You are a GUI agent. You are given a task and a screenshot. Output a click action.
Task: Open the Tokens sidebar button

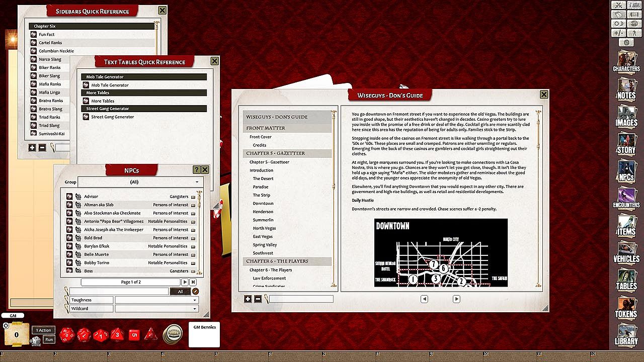pyautogui.click(x=626, y=309)
